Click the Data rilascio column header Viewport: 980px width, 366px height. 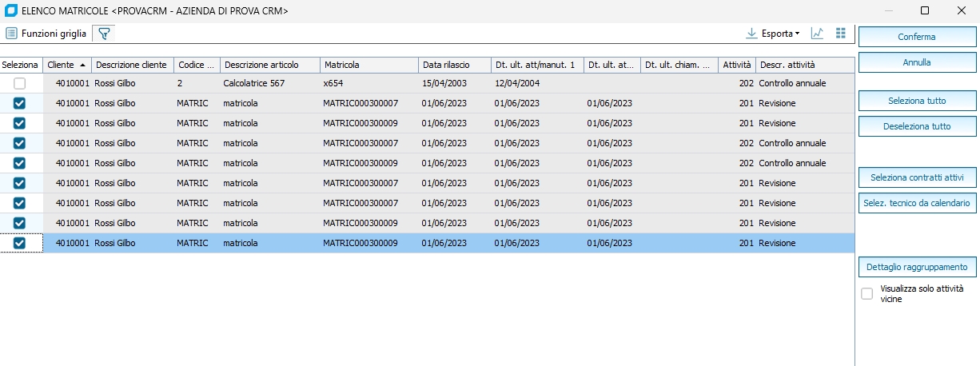click(454, 65)
